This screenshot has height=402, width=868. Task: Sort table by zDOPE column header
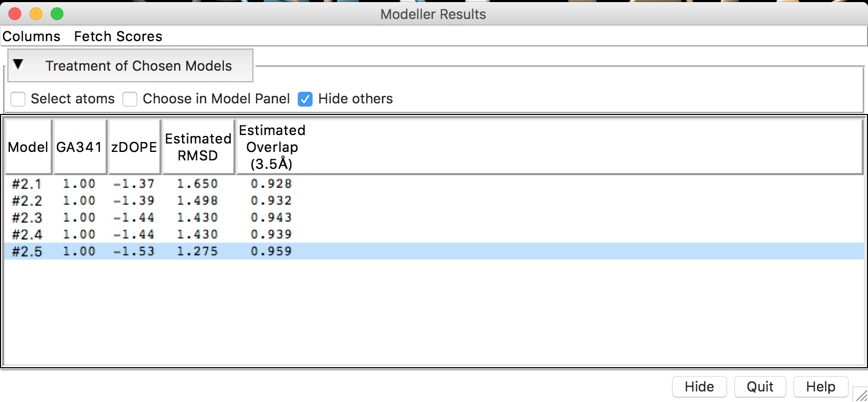coord(134,147)
